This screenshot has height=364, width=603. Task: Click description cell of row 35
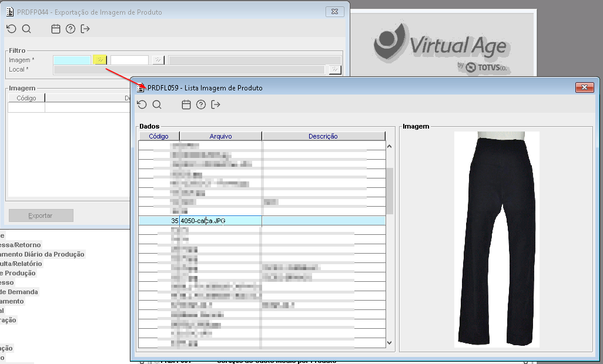323,221
